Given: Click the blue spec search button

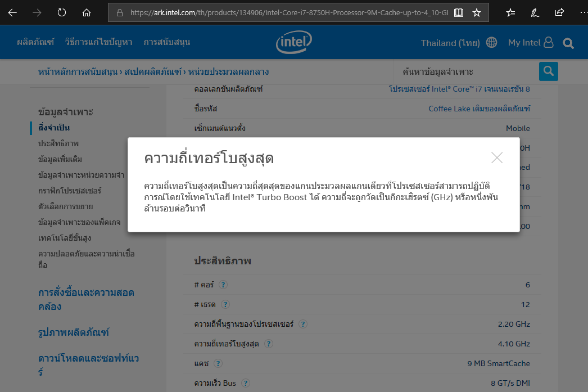Looking at the screenshot, I should tap(548, 71).
